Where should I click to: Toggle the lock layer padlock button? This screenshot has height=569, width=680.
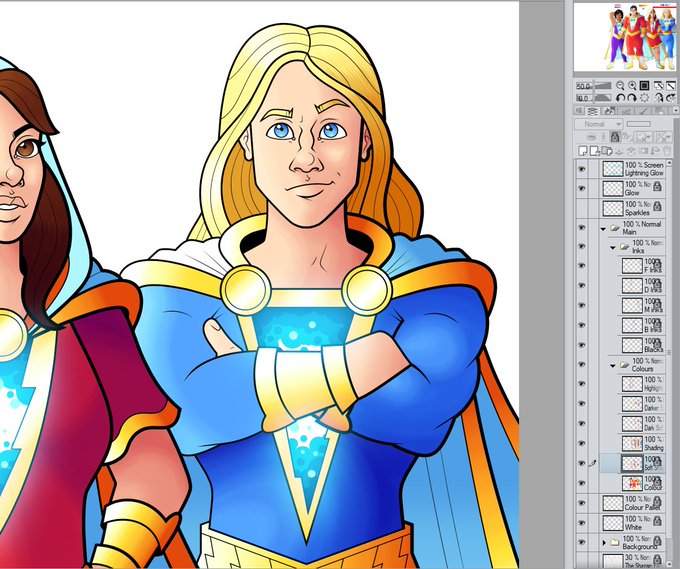615,137
